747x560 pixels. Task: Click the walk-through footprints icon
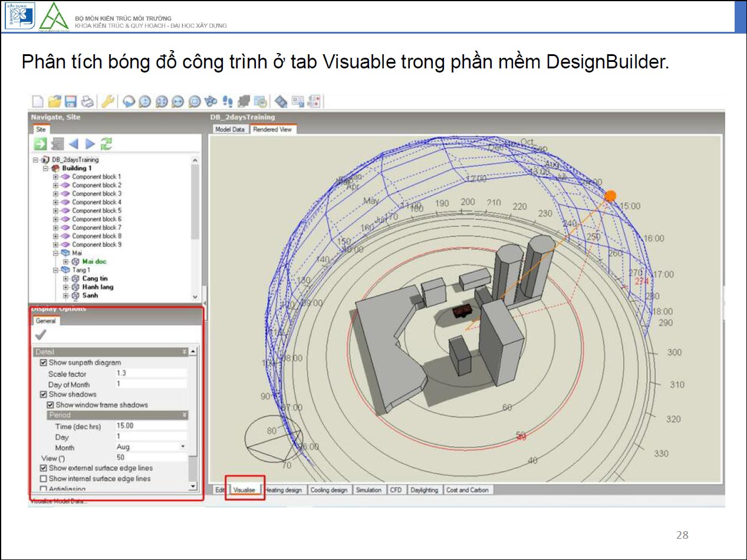pos(228,101)
